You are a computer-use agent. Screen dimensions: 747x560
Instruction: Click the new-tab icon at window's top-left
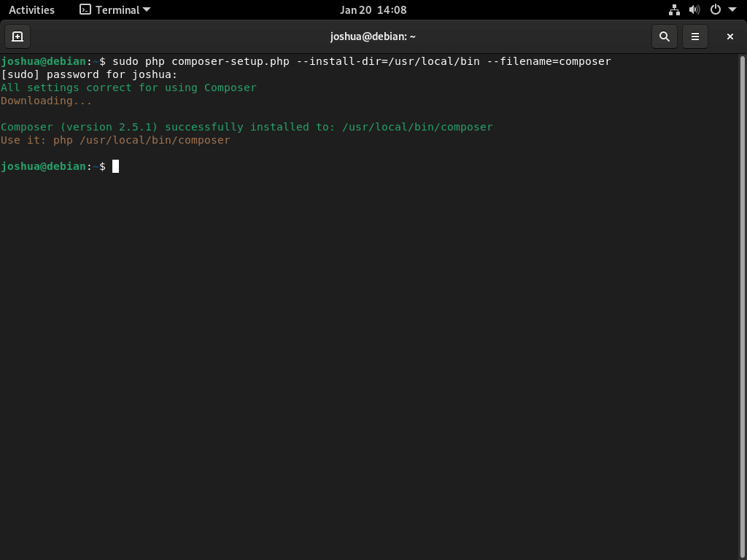(x=17, y=36)
